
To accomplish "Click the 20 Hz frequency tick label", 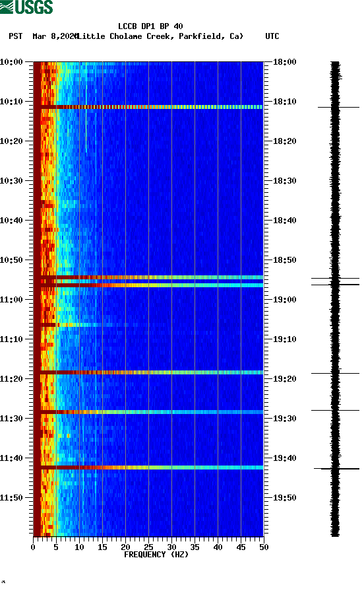I will point(125,547).
